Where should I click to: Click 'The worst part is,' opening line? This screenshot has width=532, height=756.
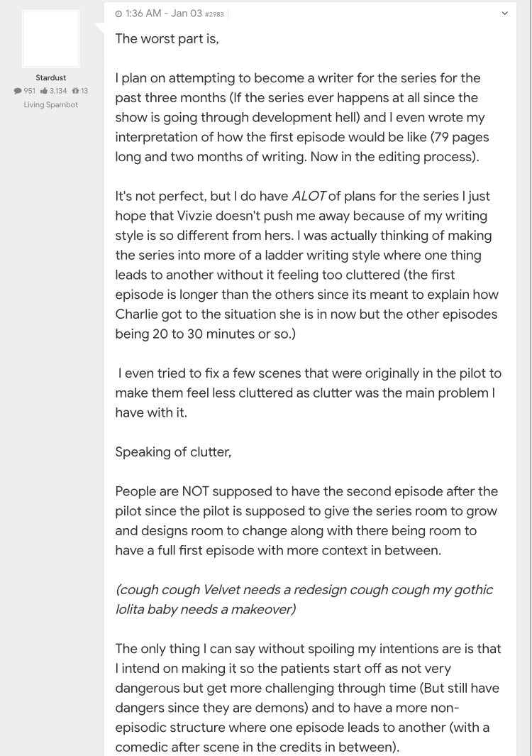coord(167,38)
